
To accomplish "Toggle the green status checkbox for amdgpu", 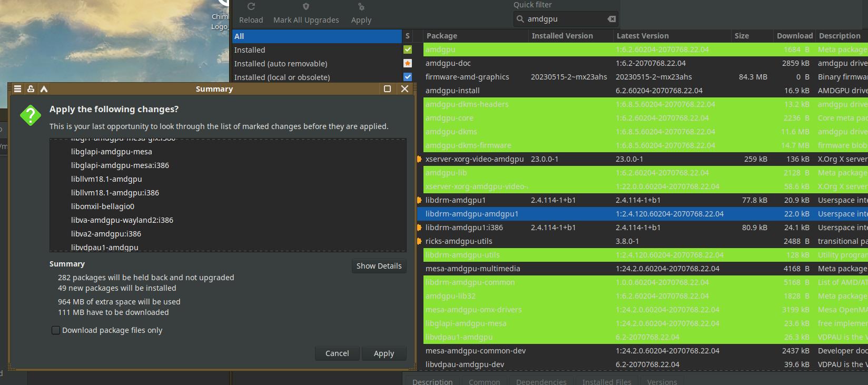I will pos(408,50).
